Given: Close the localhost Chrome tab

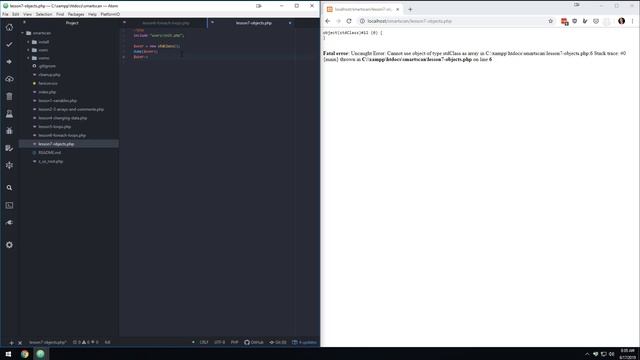Looking at the screenshot, I should pyautogui.click(x=398, y=9).
